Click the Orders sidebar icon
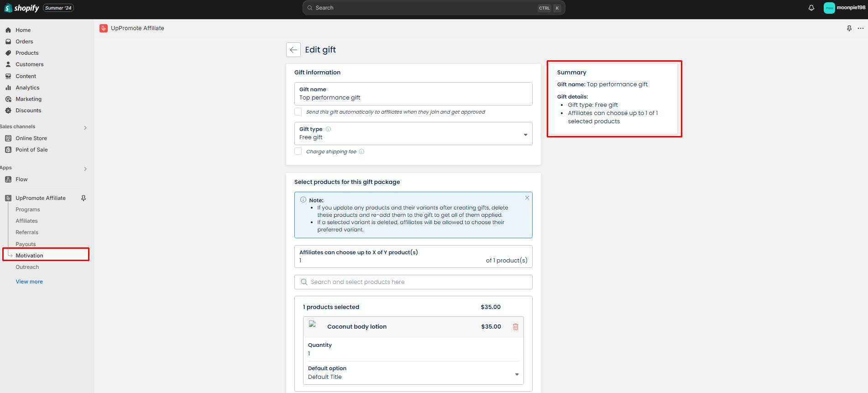The image size is (868, 393). tap(8, 42)
